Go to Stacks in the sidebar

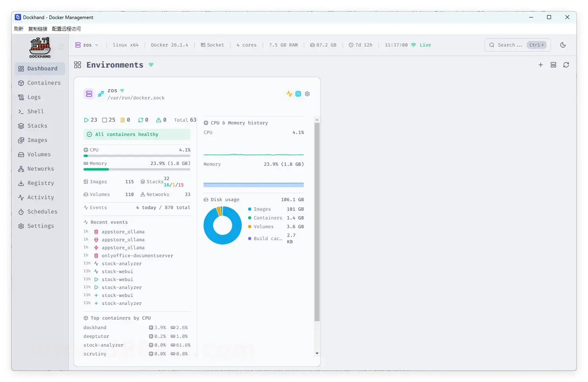pyautogui.click(x=37, y=126)
